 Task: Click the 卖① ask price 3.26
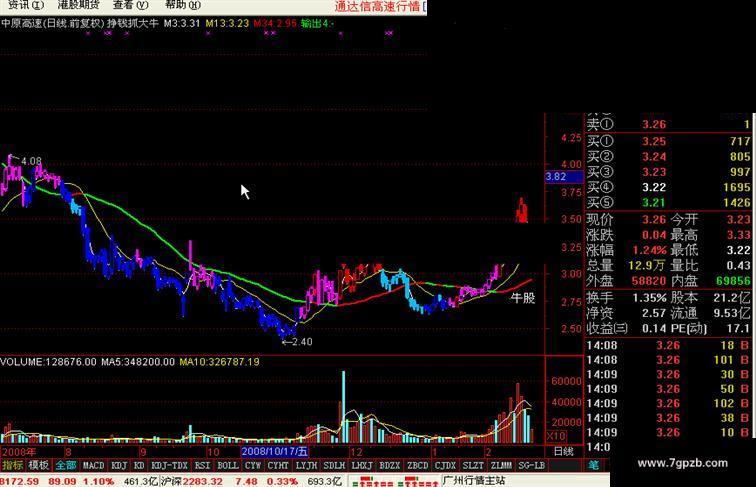654,124
